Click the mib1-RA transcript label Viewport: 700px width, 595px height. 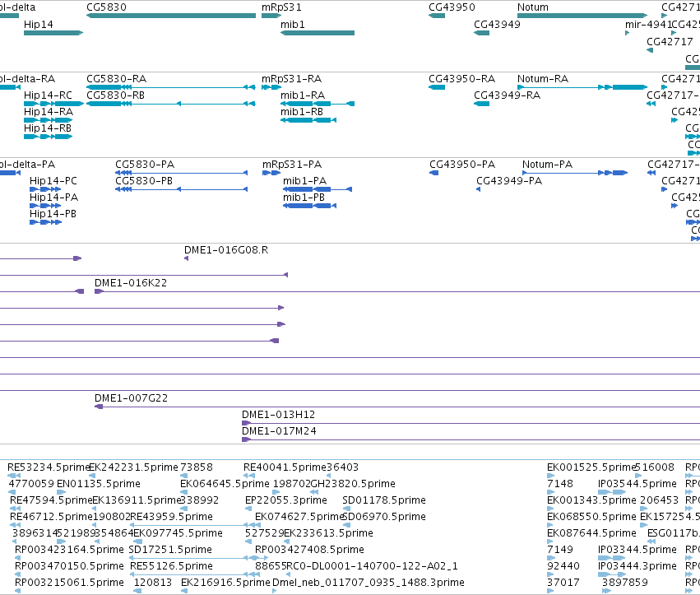coord(303,95)
